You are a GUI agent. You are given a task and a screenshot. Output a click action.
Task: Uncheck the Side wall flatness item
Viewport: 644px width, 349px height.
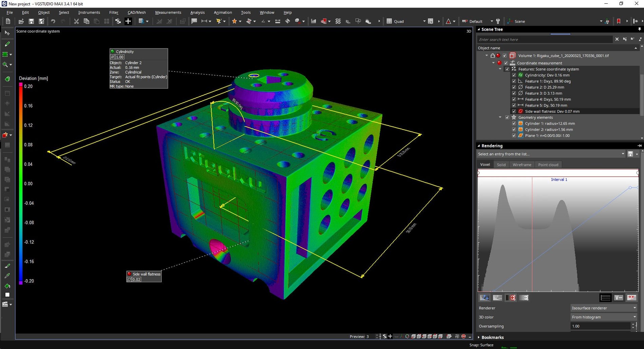[514, 111]
